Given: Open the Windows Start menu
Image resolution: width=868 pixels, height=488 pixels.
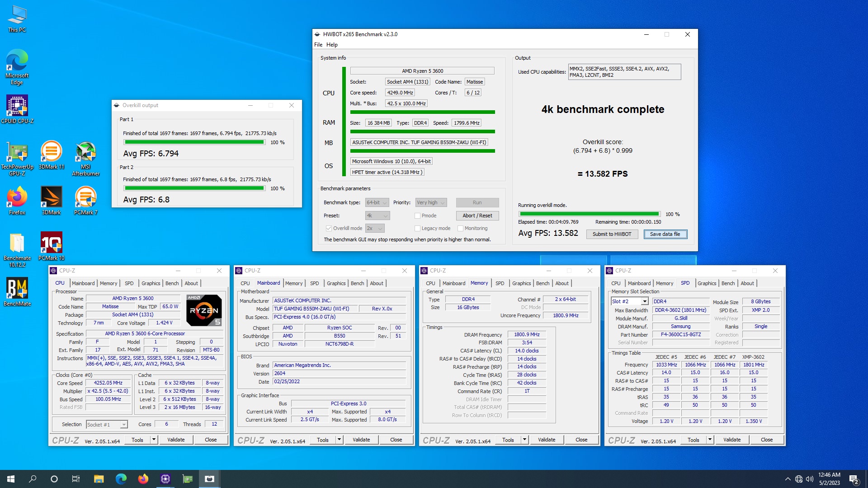Looking at the screenshot, I should click(x=11, y=479).
